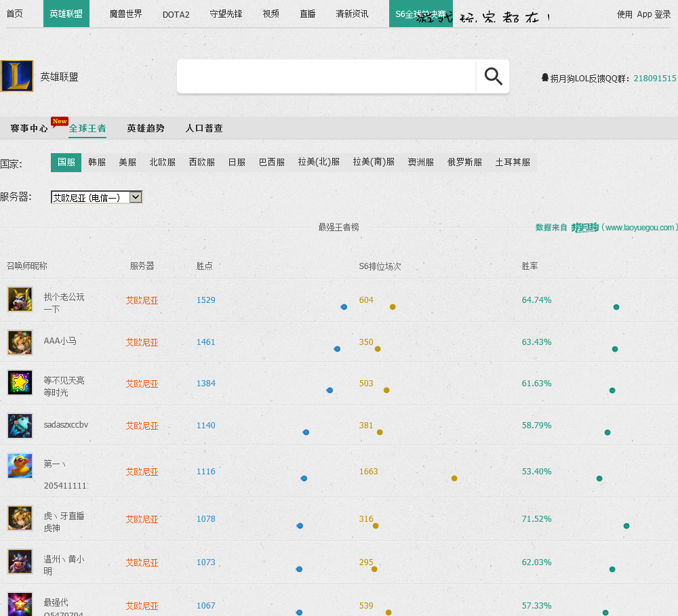Click the green win-rate marker for 71.52%
The height and width of the screenshot is (616, 678).
coord(626,526)
